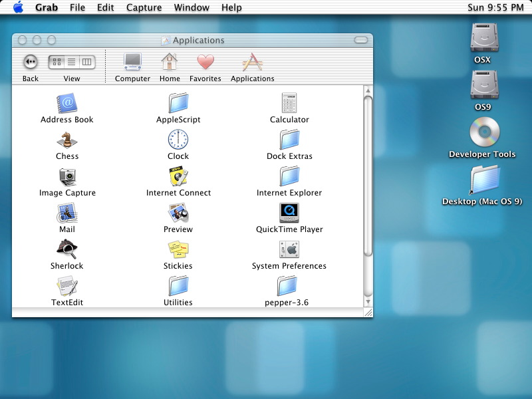The image size is (532, 399).
Task: Click the Favorites heart toolbar button
Action: click(x=205, y=63)
